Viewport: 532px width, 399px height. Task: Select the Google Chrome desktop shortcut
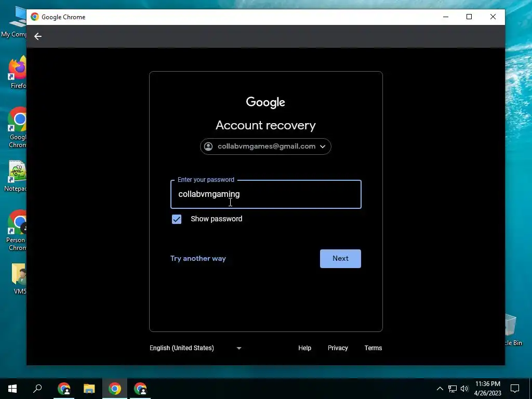(x=17, y=128)
